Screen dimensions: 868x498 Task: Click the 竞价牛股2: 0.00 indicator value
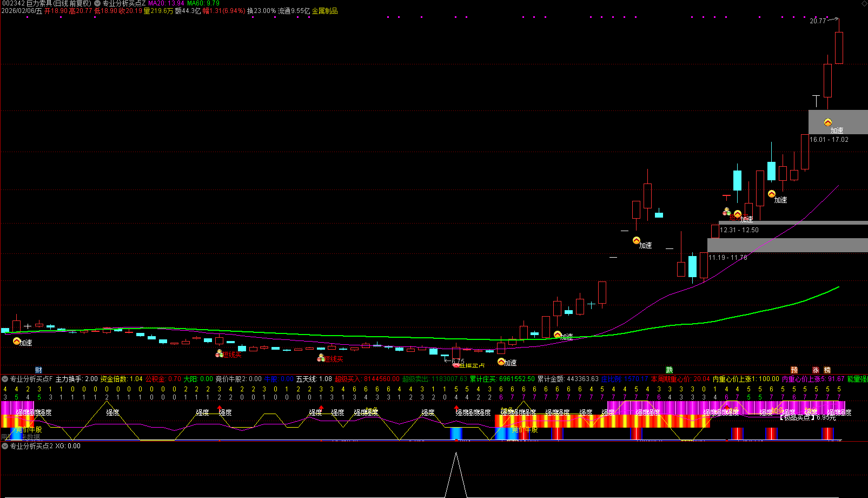point(238,379)
